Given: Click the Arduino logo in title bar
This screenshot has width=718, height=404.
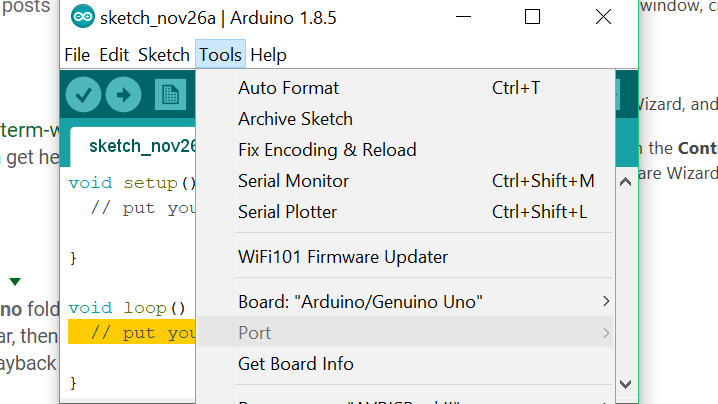Looking at the screenshot, I should 83,17.
